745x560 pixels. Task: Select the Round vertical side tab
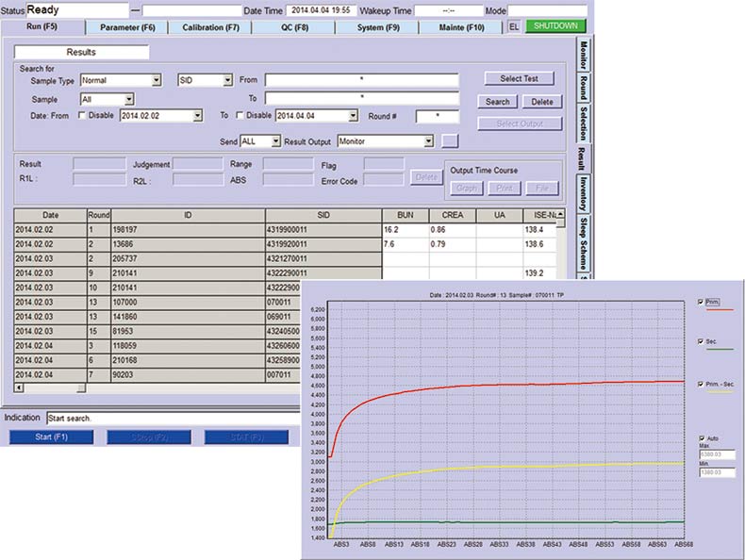point(583,88)
